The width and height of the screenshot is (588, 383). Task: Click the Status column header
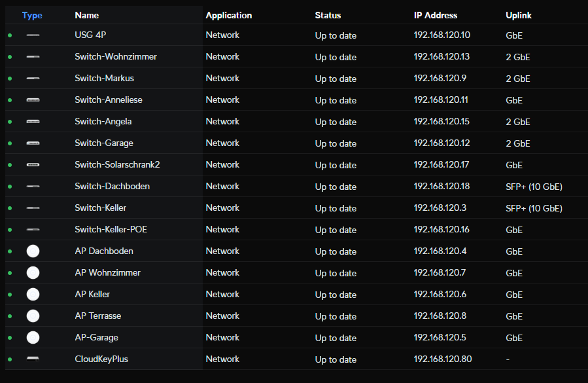click(328, 15)
